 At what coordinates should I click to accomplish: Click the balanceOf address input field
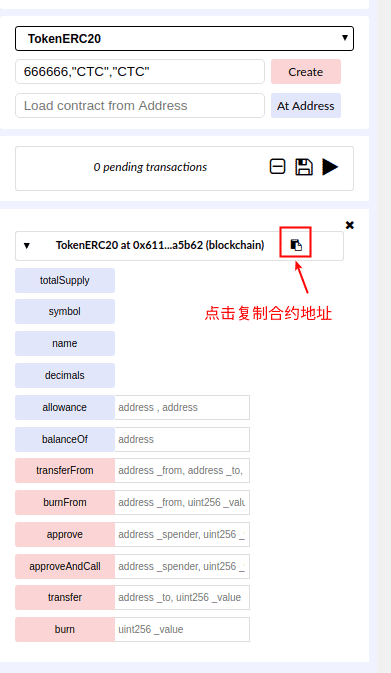(182, 440)
